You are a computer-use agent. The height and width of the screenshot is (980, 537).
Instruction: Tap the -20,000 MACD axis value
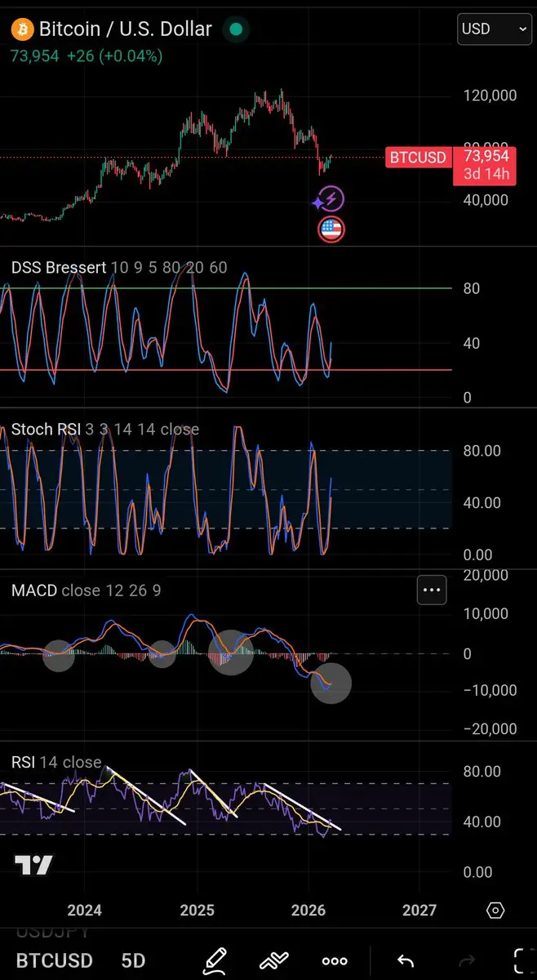pyautogui.click(x=490, y=729)
